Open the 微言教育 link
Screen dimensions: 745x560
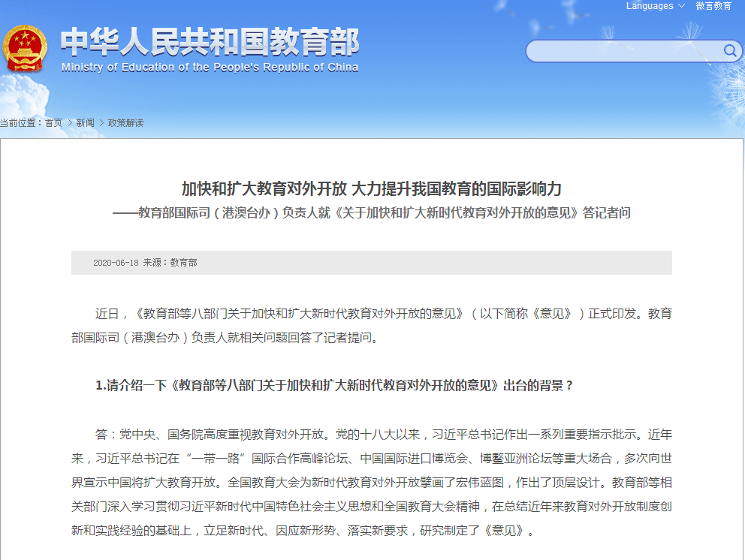pos(713,6)
